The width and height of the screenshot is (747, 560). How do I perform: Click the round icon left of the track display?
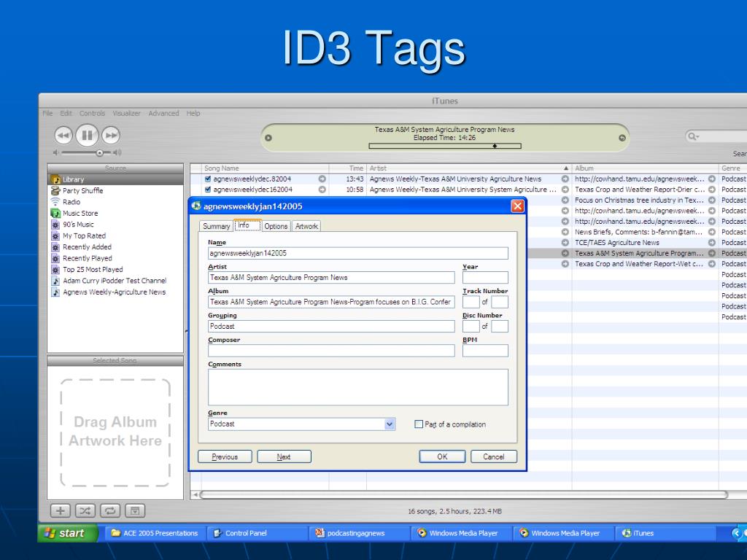click(268, 138)
